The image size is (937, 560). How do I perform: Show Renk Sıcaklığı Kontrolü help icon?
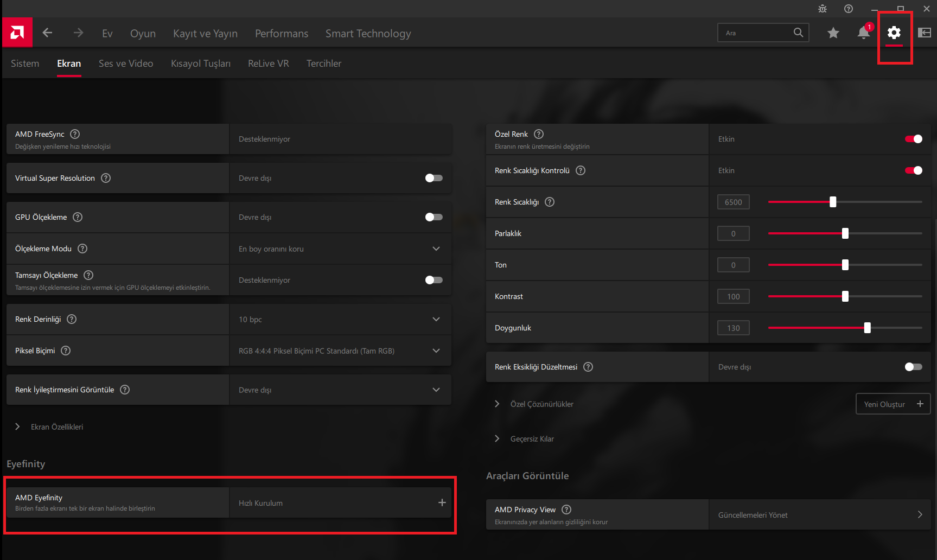[x=581, y=170]
